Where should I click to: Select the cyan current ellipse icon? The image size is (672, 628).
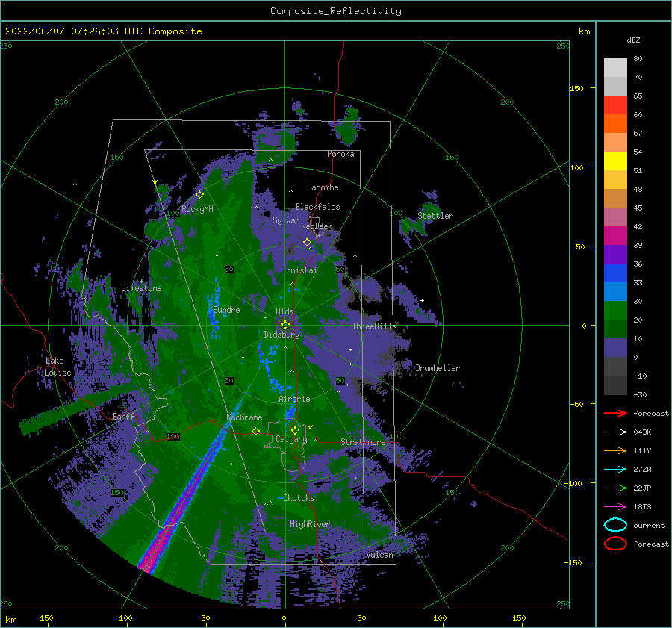615,525
